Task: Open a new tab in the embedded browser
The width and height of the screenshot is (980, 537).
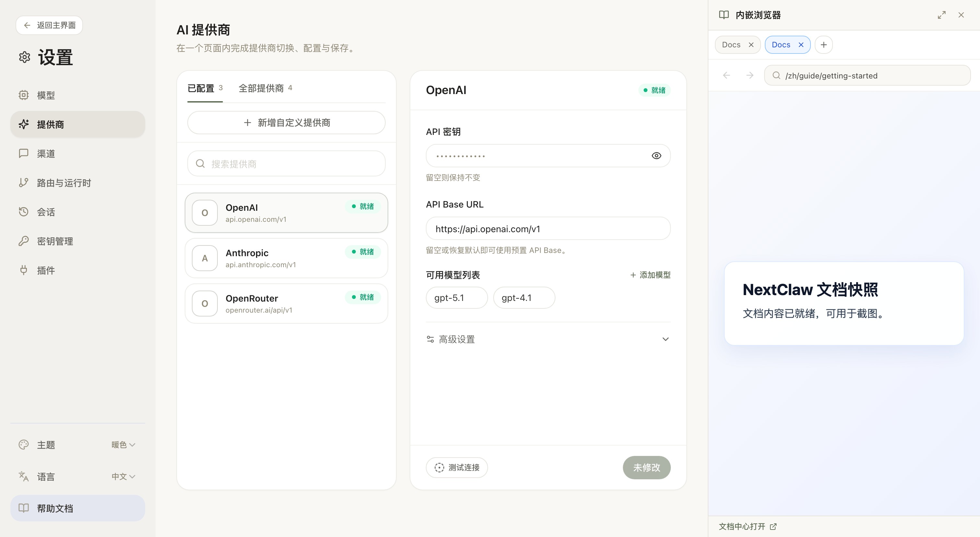Action: (824, 44)
